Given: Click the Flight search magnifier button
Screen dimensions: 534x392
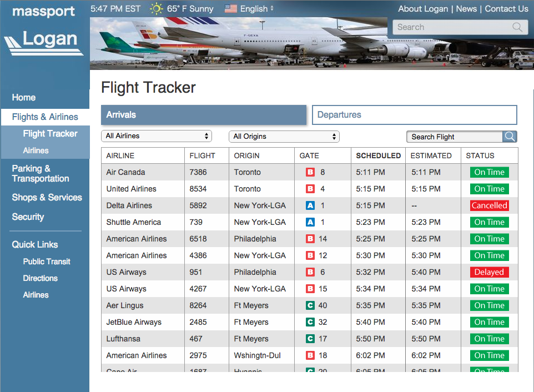Looking at the screenshot, I should [510, 137].
